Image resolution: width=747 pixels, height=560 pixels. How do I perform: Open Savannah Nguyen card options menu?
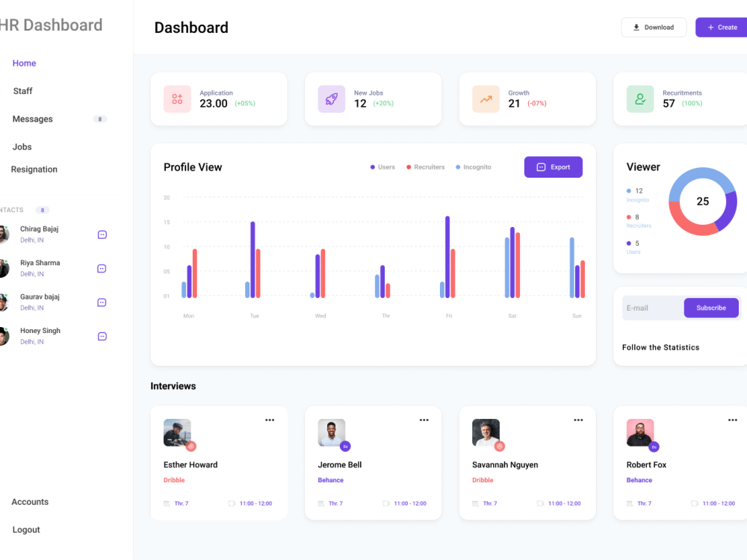[578, 420]
